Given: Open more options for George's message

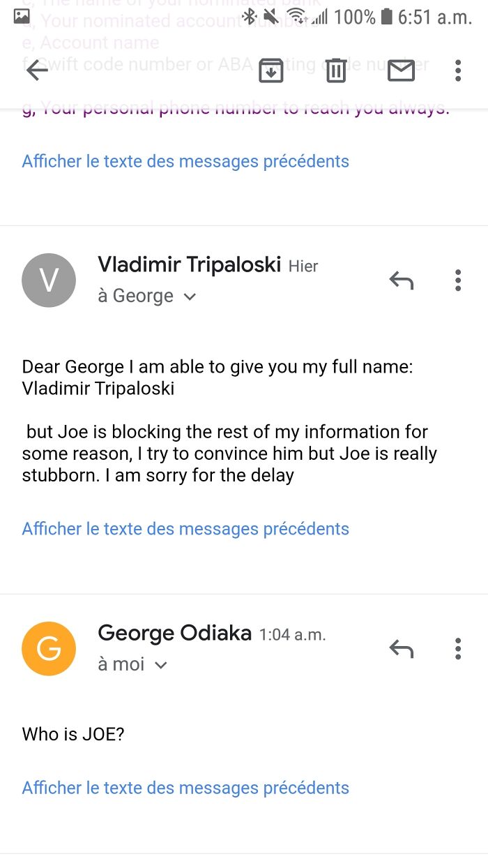Looking at the screenshot, I should click(458, 649).
